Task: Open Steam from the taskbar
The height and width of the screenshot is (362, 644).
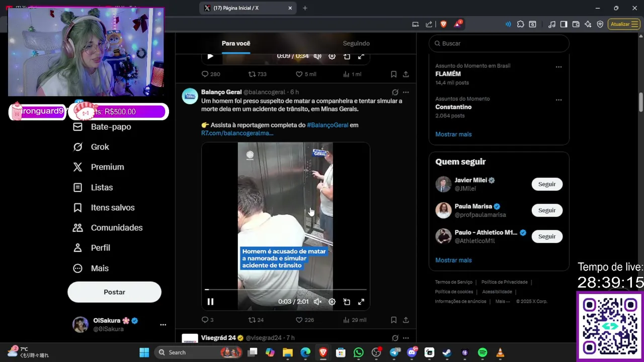Action: (x=447, y=352)
